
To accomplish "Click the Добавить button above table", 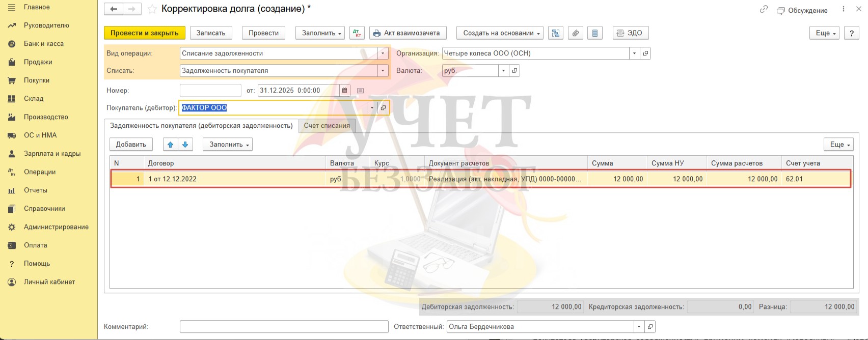I will click(131, 145).
